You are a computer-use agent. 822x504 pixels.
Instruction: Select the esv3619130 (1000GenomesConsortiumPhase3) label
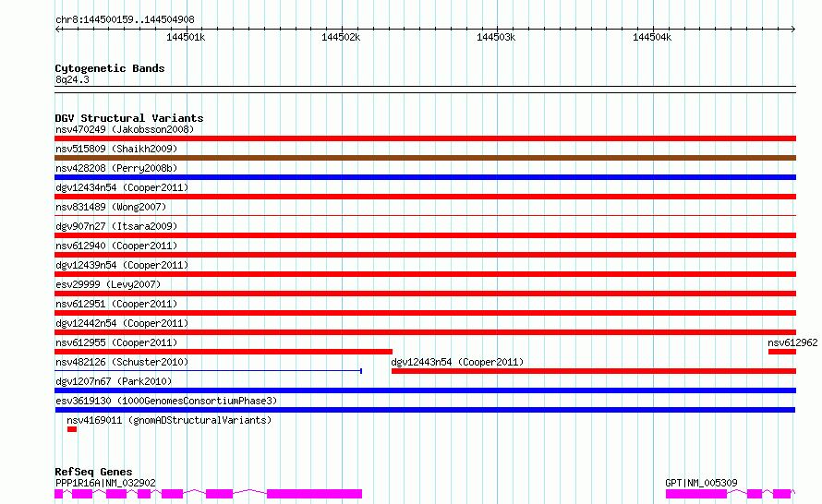(x=166, y=401)
